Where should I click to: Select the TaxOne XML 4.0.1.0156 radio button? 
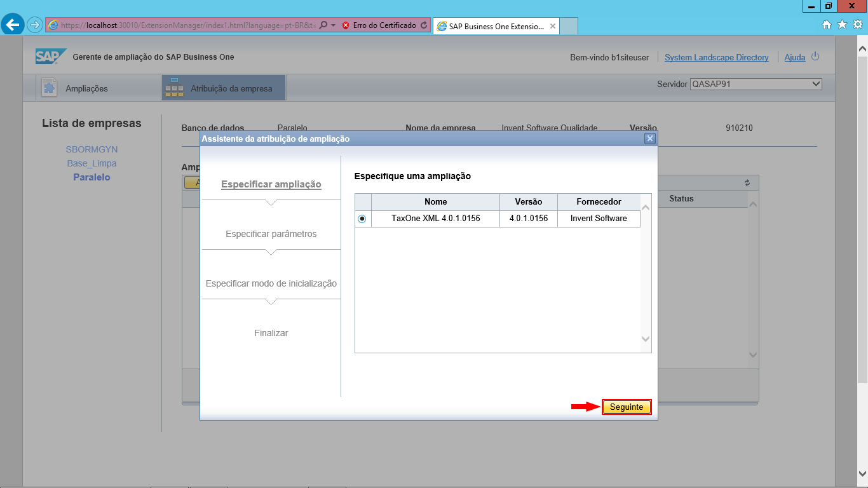point(362,219)
